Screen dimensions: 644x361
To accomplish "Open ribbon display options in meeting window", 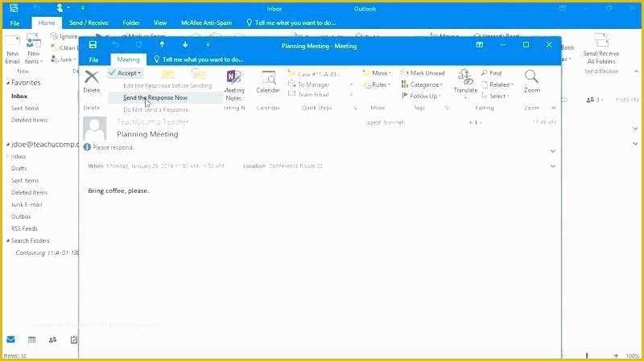I will (x=480, y=45).
